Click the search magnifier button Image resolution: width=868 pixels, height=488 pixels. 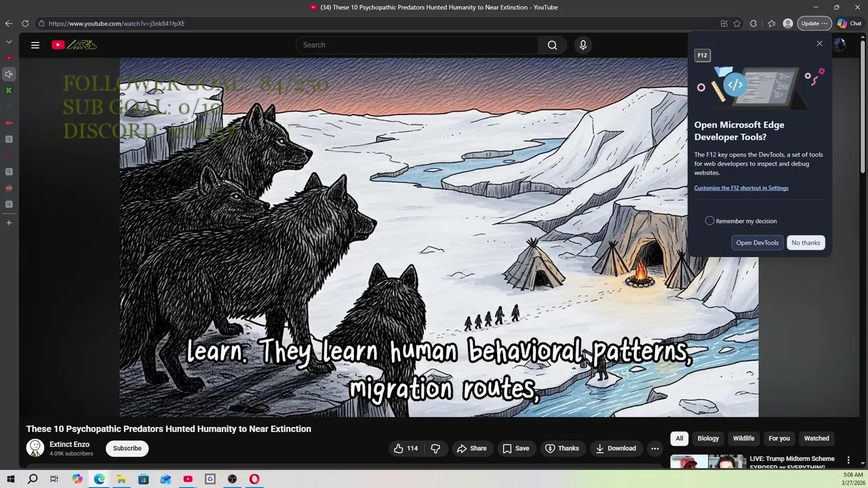(552, 45)
